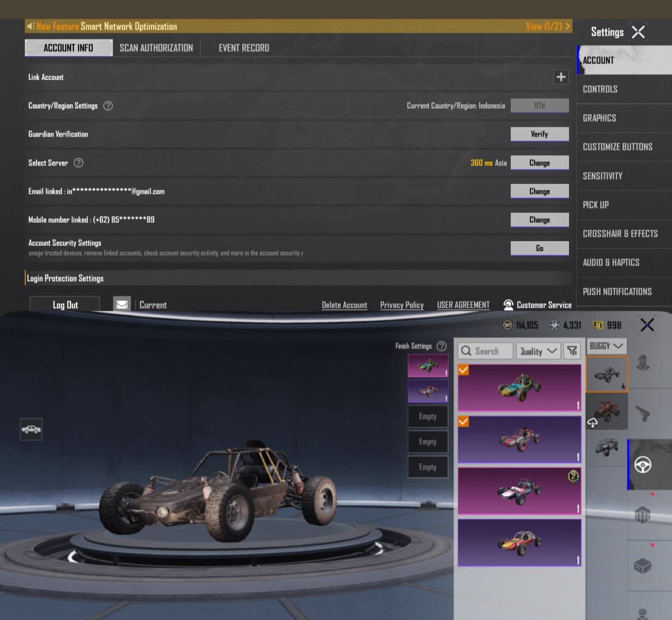
Task: Open the Quality sort dropdown
Action: pyautogui.click(x=538, y=351)
